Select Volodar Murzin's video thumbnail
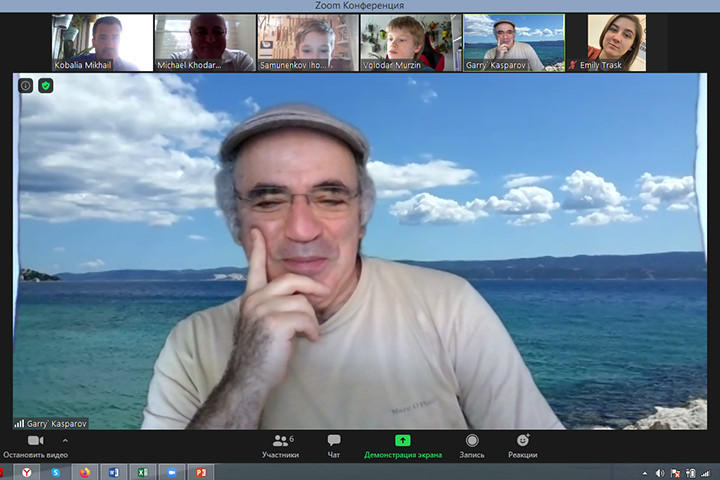Viewport: 720px width, 480px height. (411, 43)
